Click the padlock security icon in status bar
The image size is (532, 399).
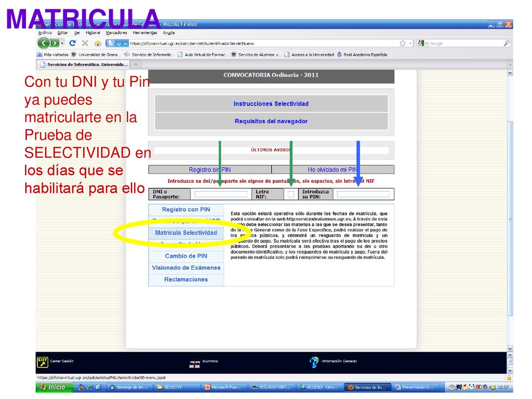point(509,378)
